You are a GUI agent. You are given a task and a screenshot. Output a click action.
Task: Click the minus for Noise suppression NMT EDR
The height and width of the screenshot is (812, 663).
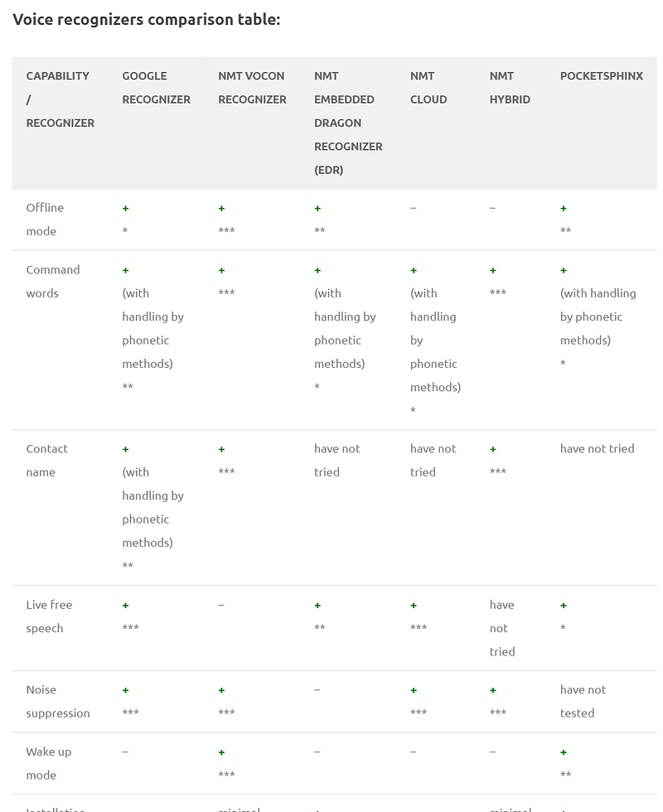click(x=317, y=689)
